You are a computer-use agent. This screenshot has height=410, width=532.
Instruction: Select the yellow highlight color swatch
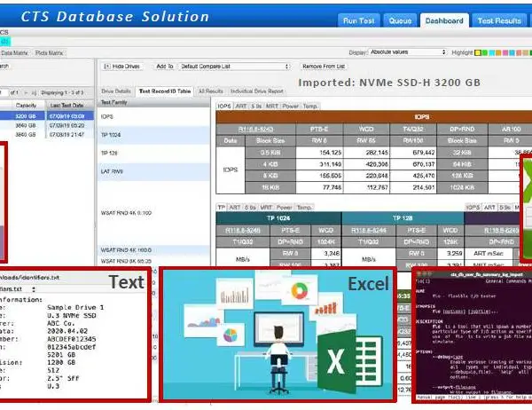(x=477, y=52)
